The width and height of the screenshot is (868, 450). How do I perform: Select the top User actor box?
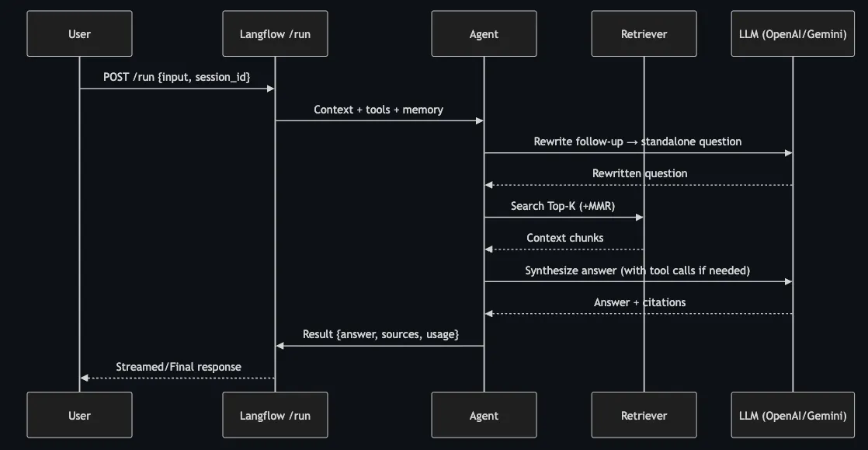coord(78,33)
